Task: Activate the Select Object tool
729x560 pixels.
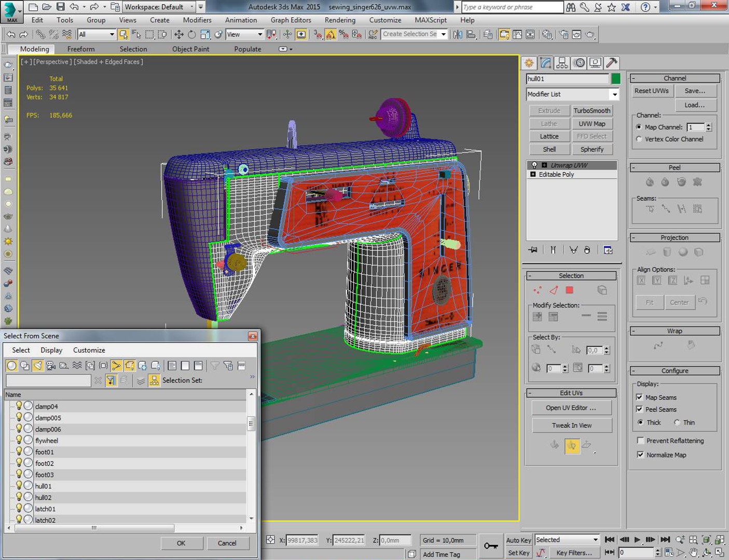Action: coord(123,34)
